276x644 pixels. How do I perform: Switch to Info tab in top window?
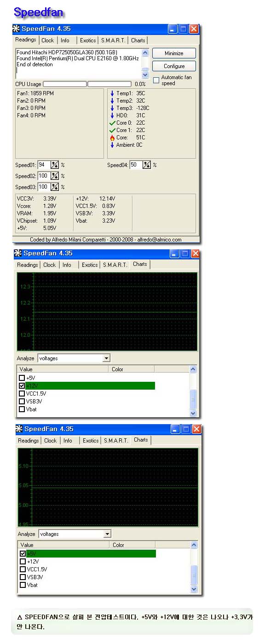[x=65, y=40]
